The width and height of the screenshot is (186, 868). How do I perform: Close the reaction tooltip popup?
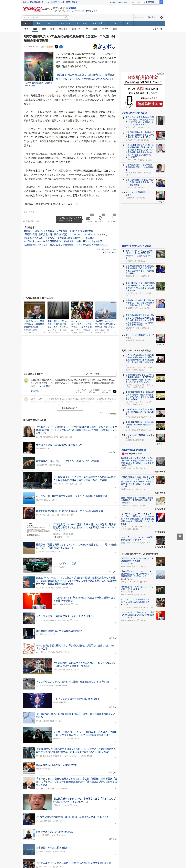point(81,218)
